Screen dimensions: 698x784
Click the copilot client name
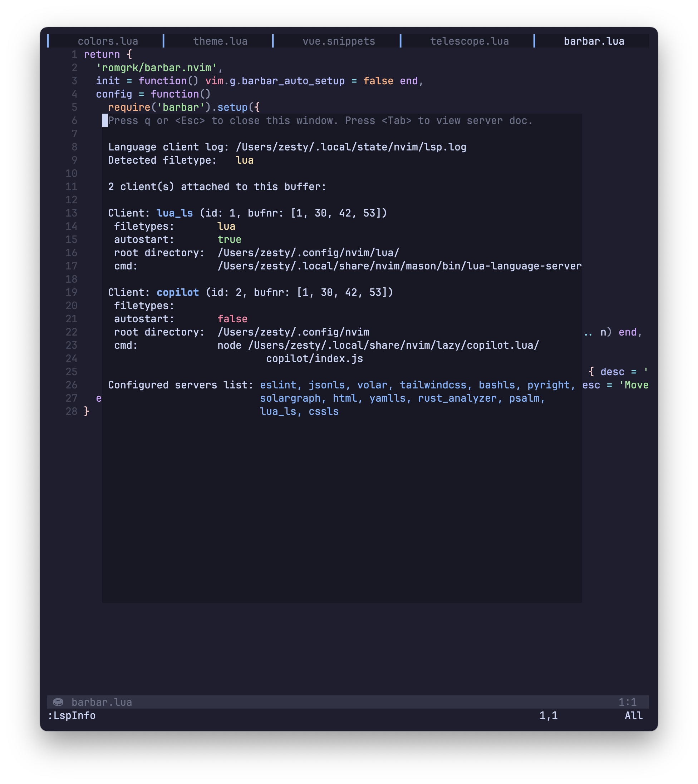click(x=178, y=292)
